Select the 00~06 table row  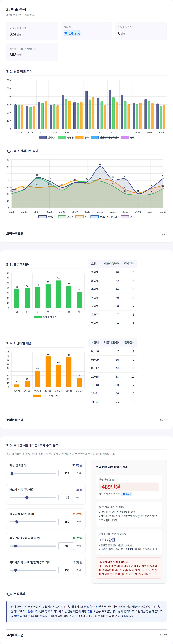pos(113,351)
